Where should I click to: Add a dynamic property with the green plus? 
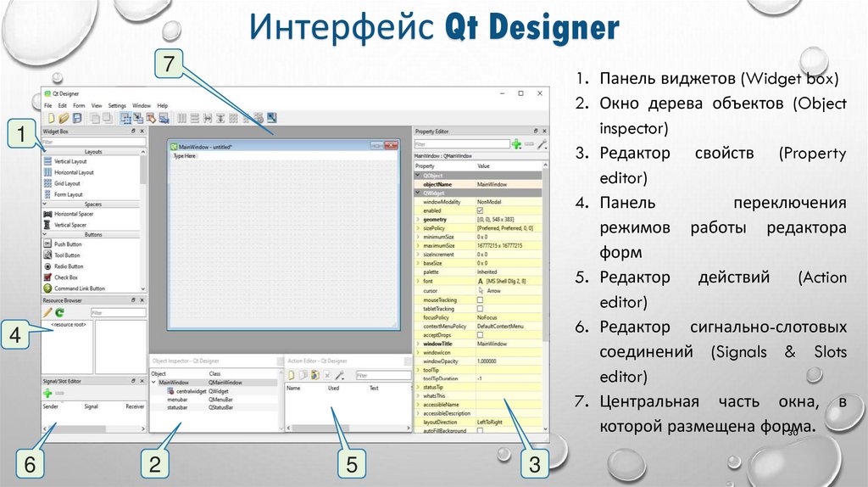click(516, 144)
